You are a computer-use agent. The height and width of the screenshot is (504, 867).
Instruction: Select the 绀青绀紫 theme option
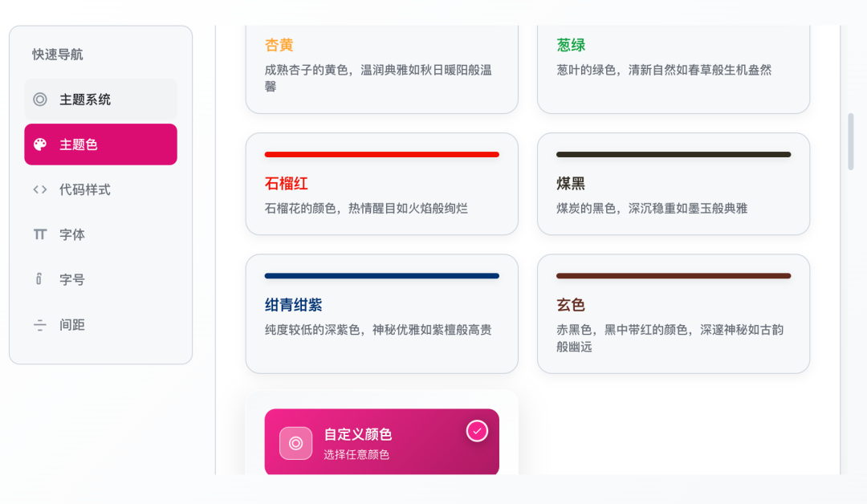click(x=381, y=314)
